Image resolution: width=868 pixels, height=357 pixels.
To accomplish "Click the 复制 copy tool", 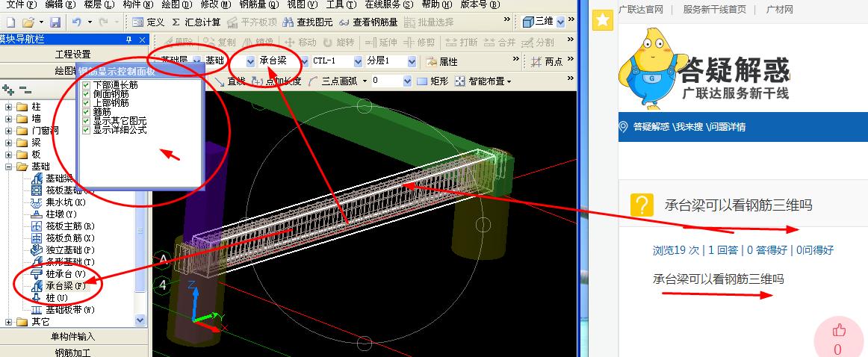I will 219,42.
